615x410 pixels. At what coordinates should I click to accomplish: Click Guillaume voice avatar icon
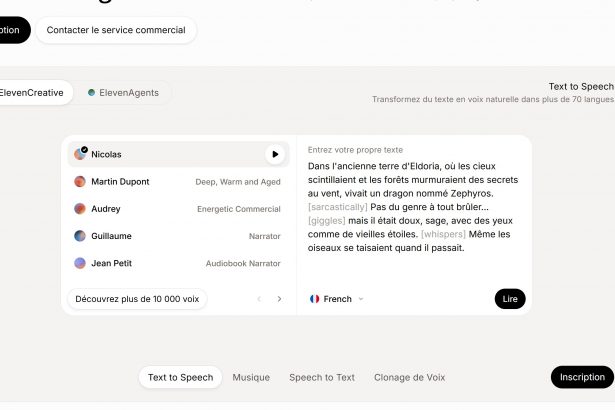point(80,236)
